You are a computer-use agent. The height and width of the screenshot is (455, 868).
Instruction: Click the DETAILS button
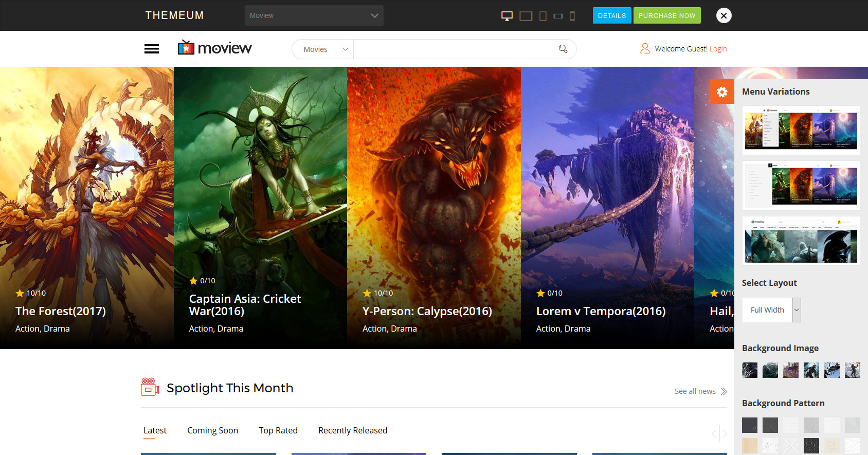coord(612,15)
